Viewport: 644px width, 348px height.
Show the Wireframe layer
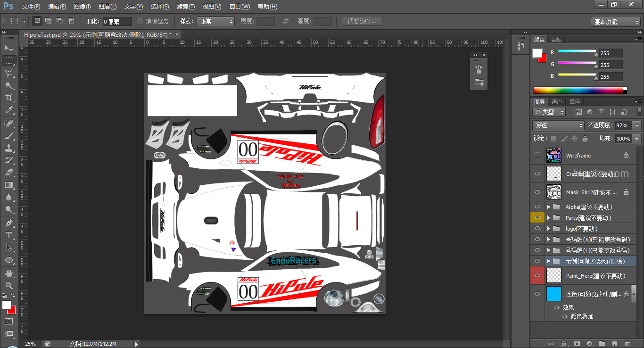pos(537,155)
